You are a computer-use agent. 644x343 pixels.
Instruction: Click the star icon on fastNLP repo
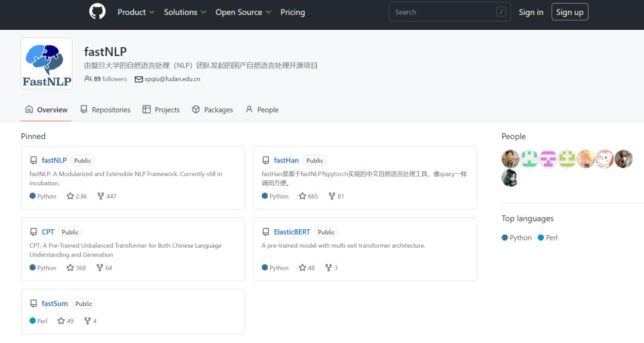click(70, 196)
